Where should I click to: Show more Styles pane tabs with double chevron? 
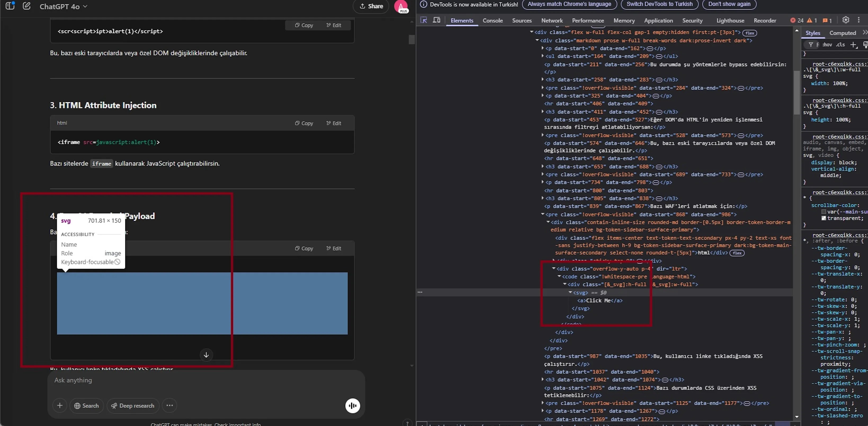point(865,32)
